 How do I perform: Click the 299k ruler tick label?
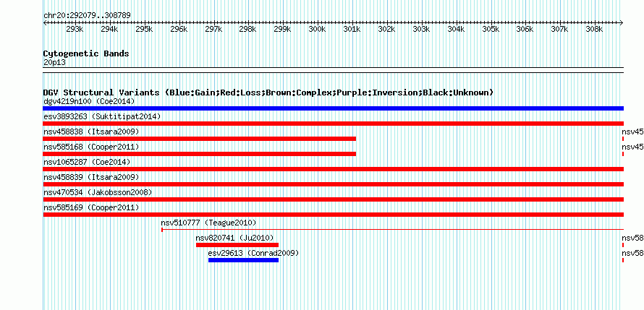coord(283,30)
